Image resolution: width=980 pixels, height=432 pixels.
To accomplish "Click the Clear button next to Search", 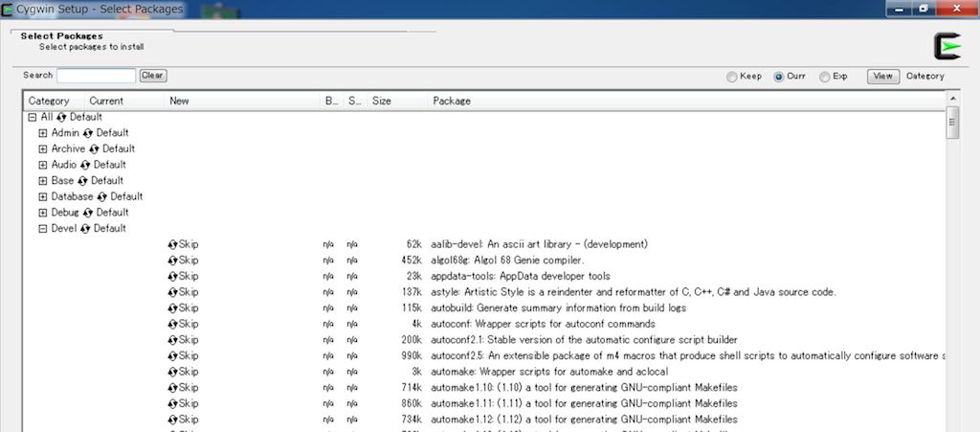I will (x=152, y=76).
